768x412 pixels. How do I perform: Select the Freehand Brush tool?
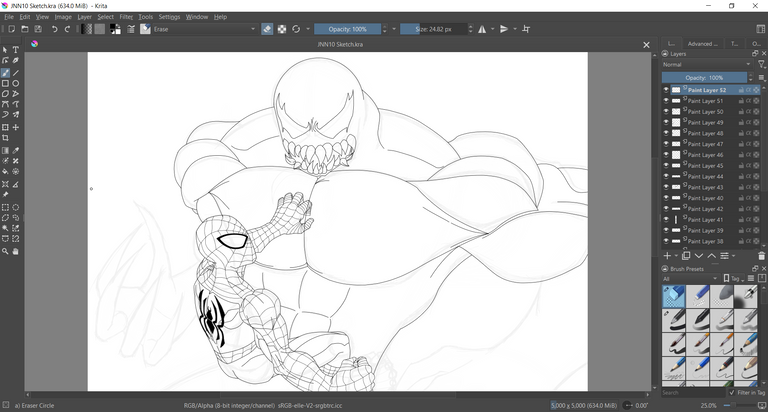[x=5, y=73]
